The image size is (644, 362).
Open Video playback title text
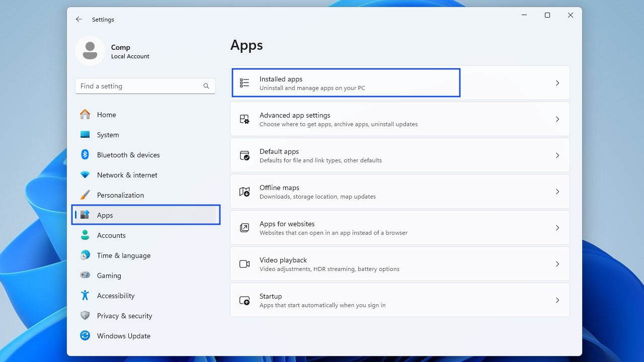(283, 260)
